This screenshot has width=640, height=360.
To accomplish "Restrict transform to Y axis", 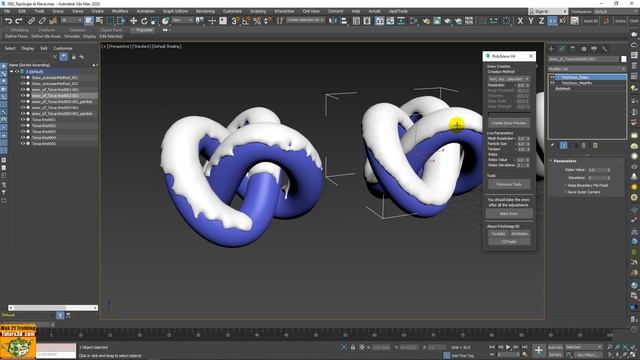I will pyautogui.click(x=531, y=21).
